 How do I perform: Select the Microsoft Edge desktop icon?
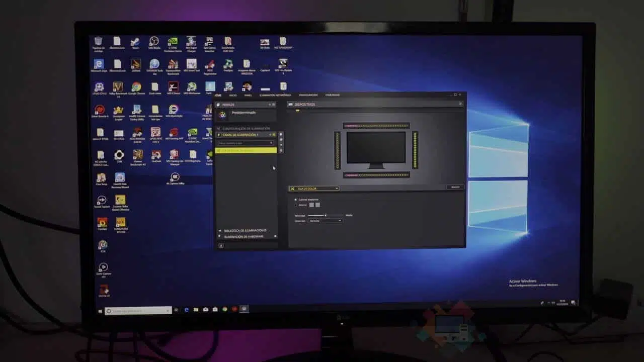[x=99, y=65]
